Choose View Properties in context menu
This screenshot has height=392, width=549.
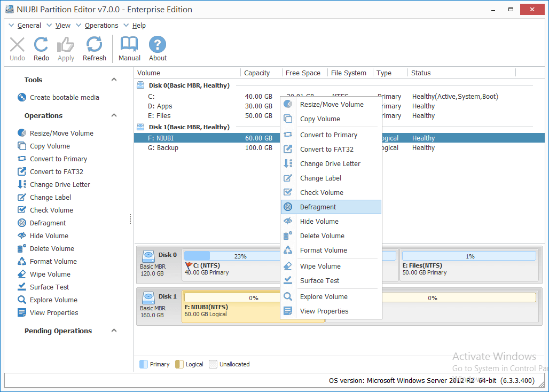331,311
